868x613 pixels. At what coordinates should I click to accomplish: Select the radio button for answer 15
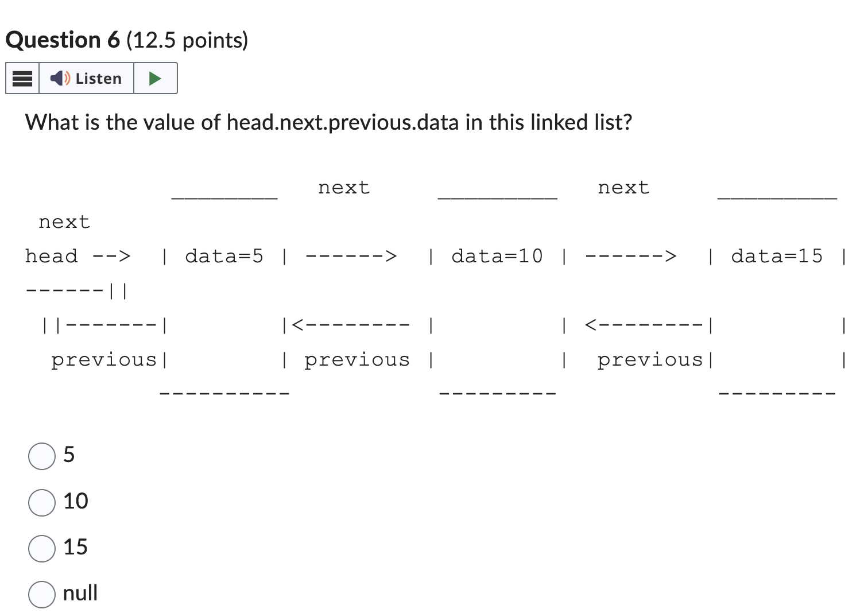point(41,549)
